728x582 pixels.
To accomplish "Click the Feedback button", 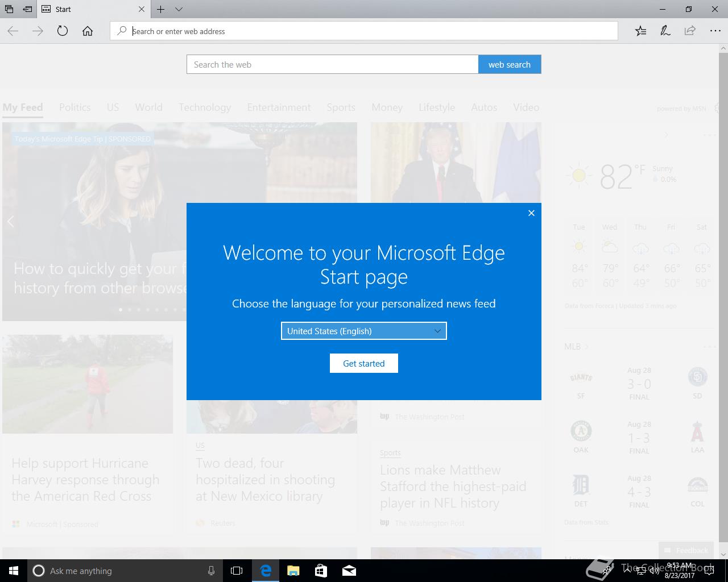I will click(x=686, y=550).
